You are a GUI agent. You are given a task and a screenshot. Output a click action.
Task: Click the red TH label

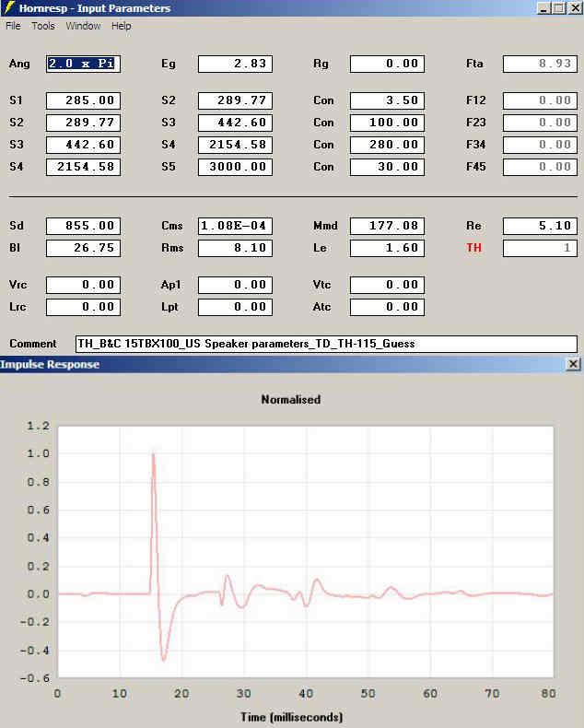[x=474, y=248]
